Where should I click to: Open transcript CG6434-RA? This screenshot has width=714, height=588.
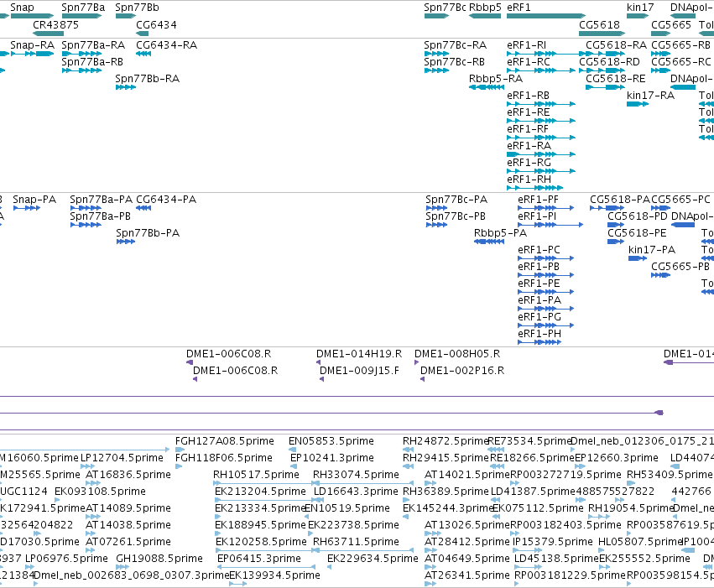point(143,54)
